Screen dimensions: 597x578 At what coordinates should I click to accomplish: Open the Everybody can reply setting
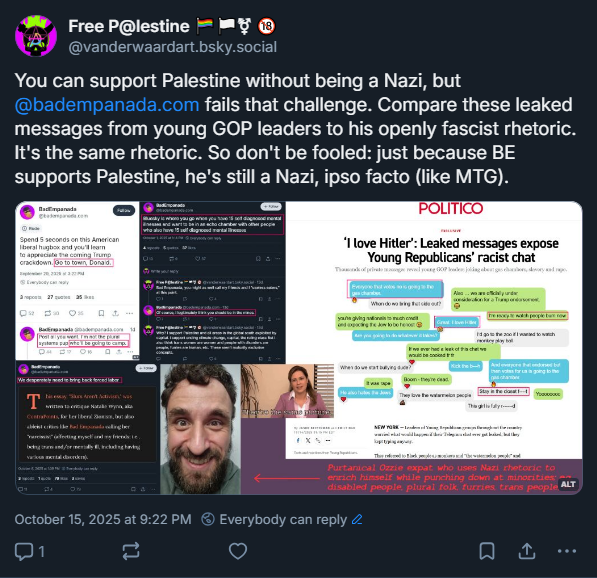pos(283,519)
